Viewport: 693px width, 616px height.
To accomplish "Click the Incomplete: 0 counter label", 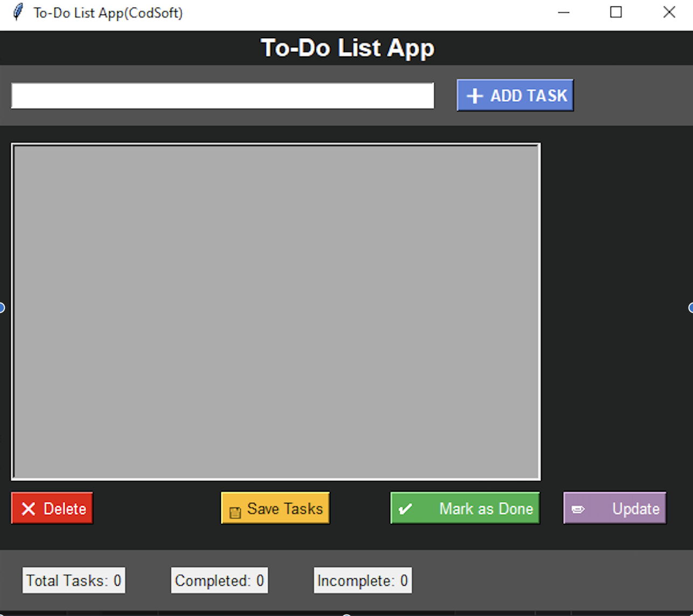I will pos(363,580).
